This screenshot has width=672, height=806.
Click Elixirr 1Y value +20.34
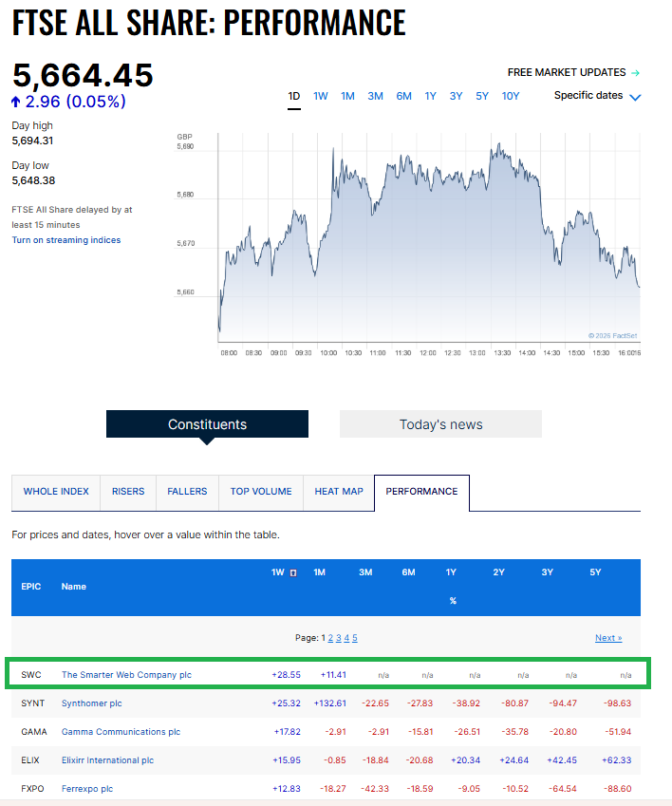[x=465, y=760]
